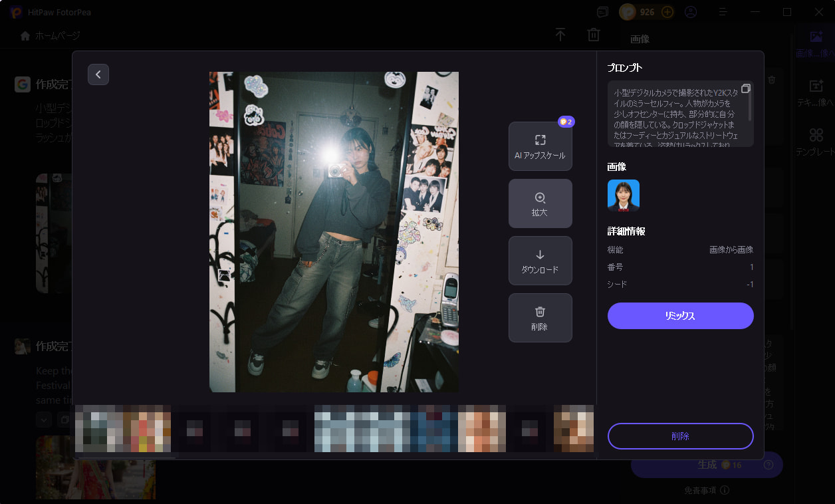Open the account profile icon
Viewport: 835px width, 504px height.
coord(690,12)
